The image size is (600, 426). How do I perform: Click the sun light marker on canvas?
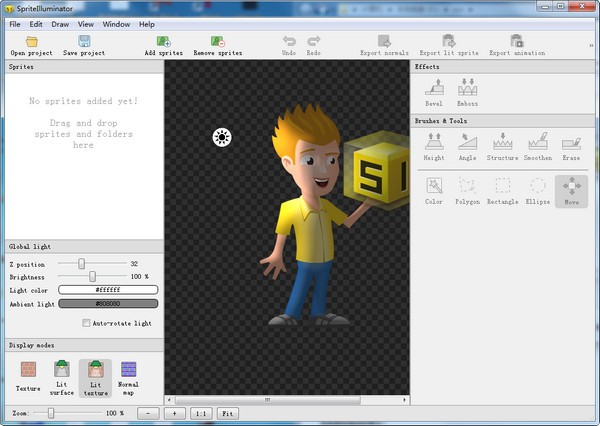pyautogui.click(x=222, y=137)
